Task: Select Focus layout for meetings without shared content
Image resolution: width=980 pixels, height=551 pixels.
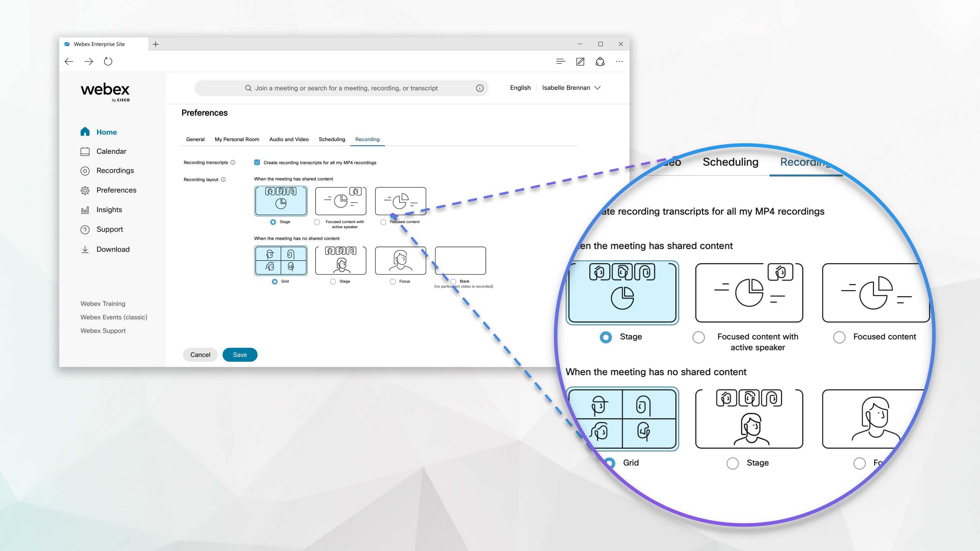Action: pos(393,281)
